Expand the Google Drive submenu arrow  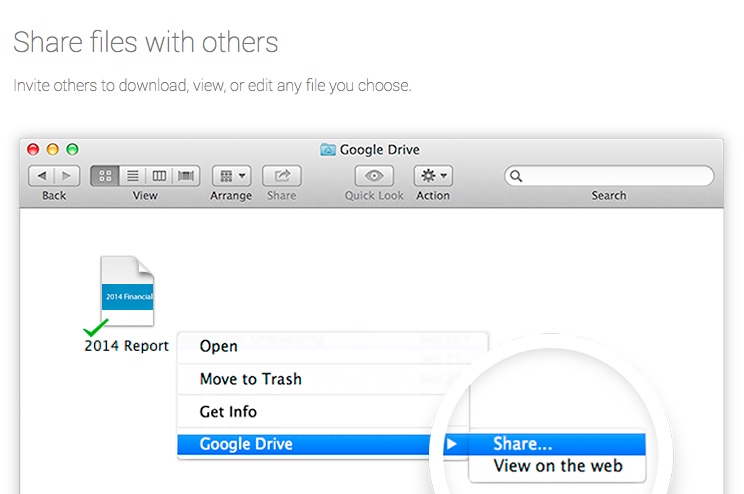[x=452, y=444]
